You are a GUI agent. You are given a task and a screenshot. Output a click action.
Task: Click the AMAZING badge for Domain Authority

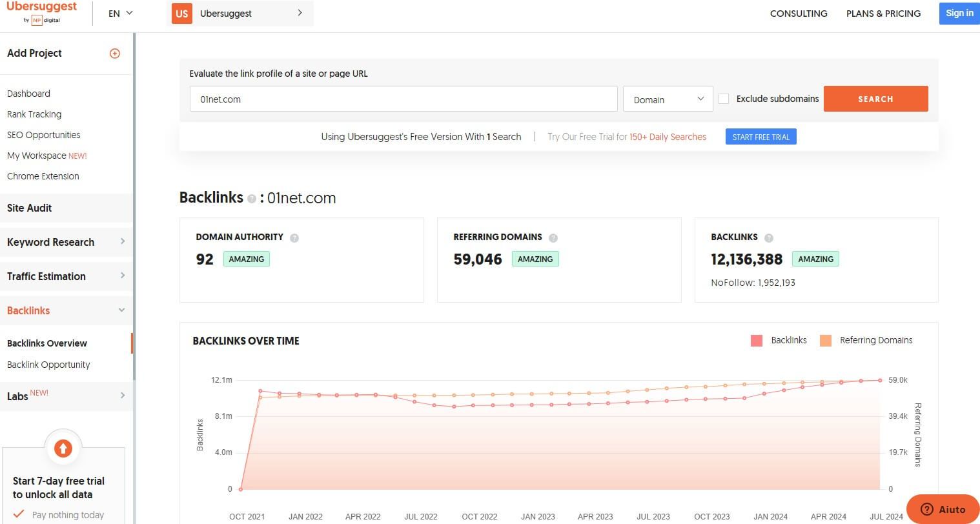pyautogui.click(x=247, y=259)
